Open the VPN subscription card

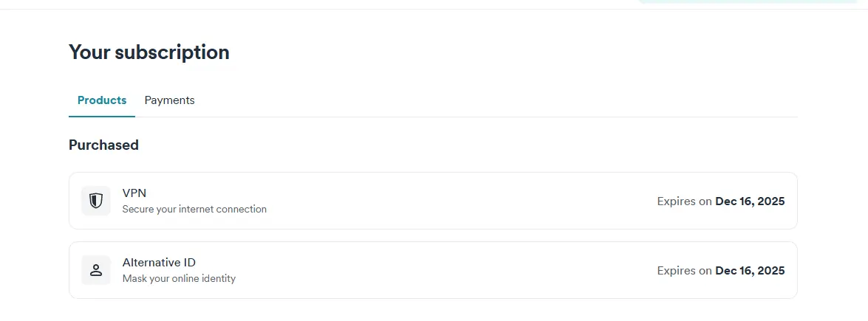coord(433,201)
